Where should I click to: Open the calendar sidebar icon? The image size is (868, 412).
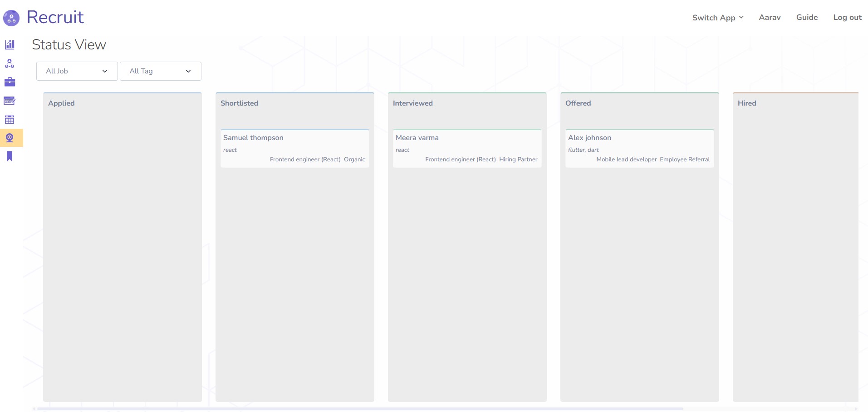10,119
